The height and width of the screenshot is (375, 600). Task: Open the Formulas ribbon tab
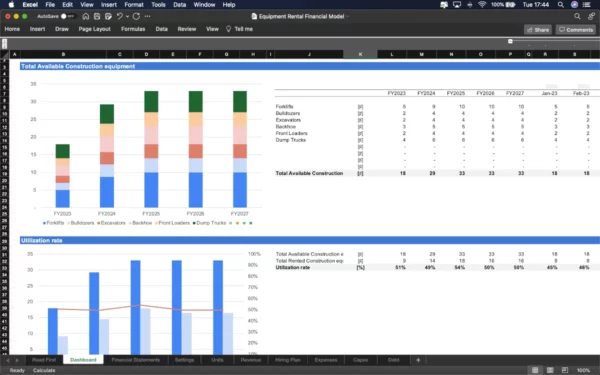point(133,29)
